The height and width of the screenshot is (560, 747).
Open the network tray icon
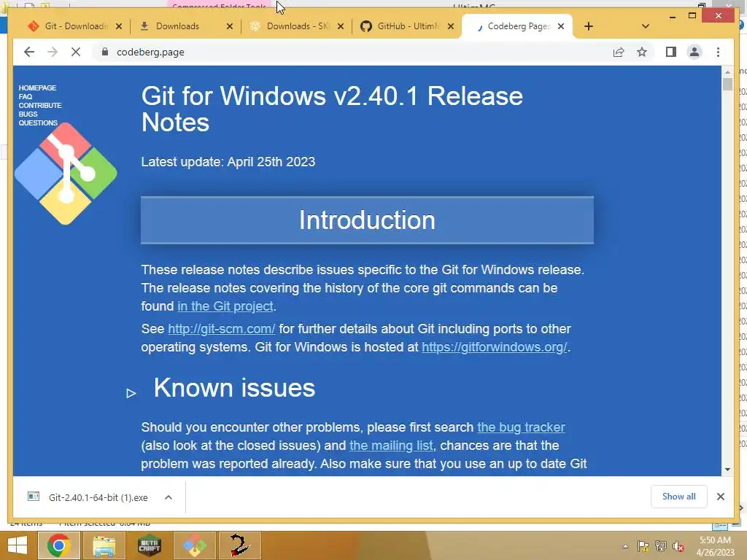(661, 546)
